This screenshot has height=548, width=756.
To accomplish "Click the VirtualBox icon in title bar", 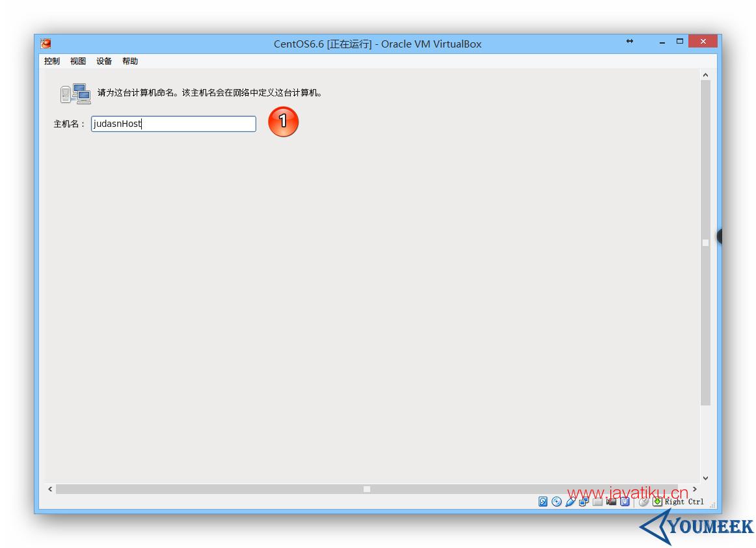I will pyautogui.click(x=46, y=44).
